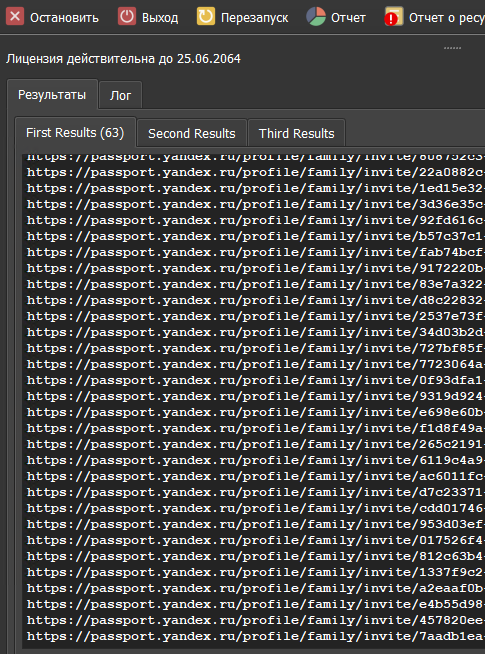
Task: Click the dotted panel grip handle
Action: point(452,48)
